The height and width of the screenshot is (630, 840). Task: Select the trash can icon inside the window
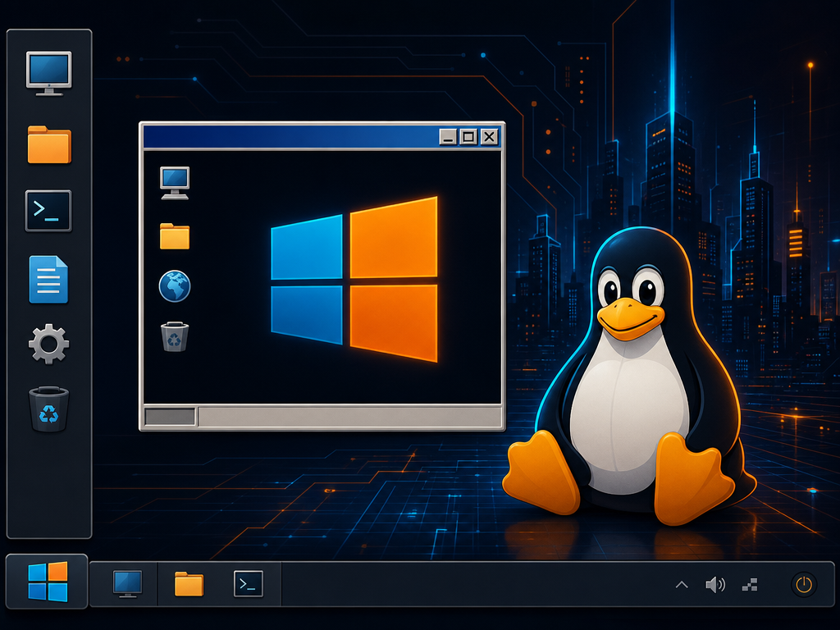(x=175, y=336)
